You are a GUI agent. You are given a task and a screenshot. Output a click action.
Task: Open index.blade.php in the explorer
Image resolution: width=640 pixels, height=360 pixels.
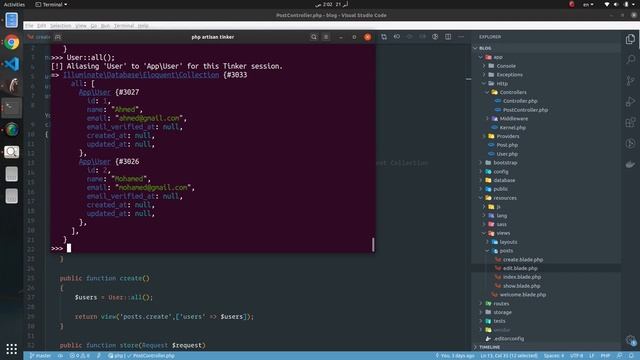coord(522,277)
